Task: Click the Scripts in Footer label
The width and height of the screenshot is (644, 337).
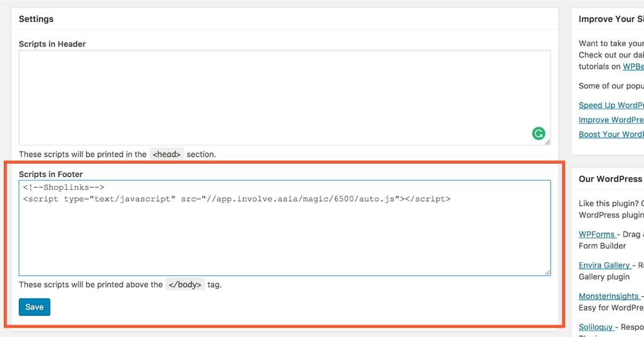Action: tap(51, 174)
